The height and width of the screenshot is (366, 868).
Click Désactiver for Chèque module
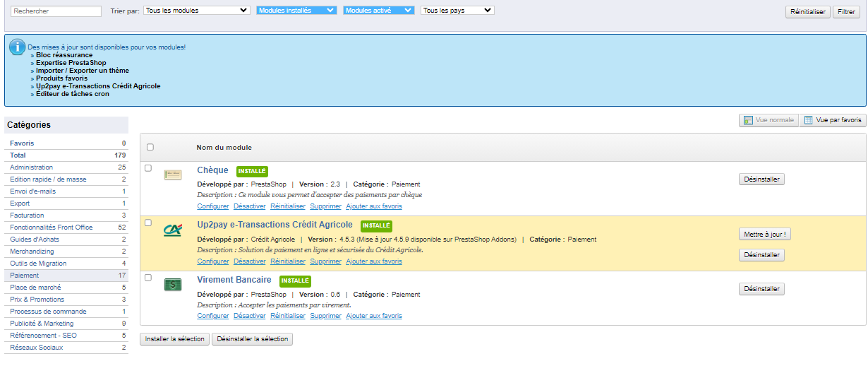250,206
